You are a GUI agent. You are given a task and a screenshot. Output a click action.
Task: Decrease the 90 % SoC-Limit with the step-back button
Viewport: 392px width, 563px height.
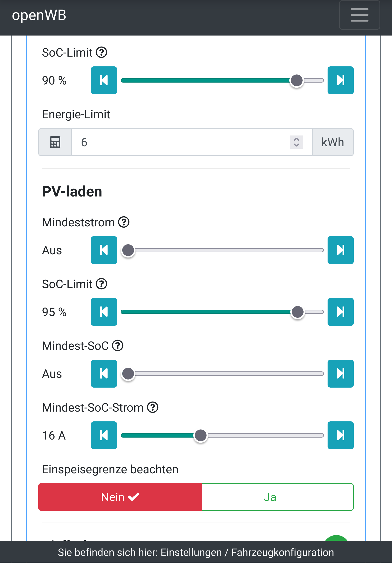click(x=104, y=80)
